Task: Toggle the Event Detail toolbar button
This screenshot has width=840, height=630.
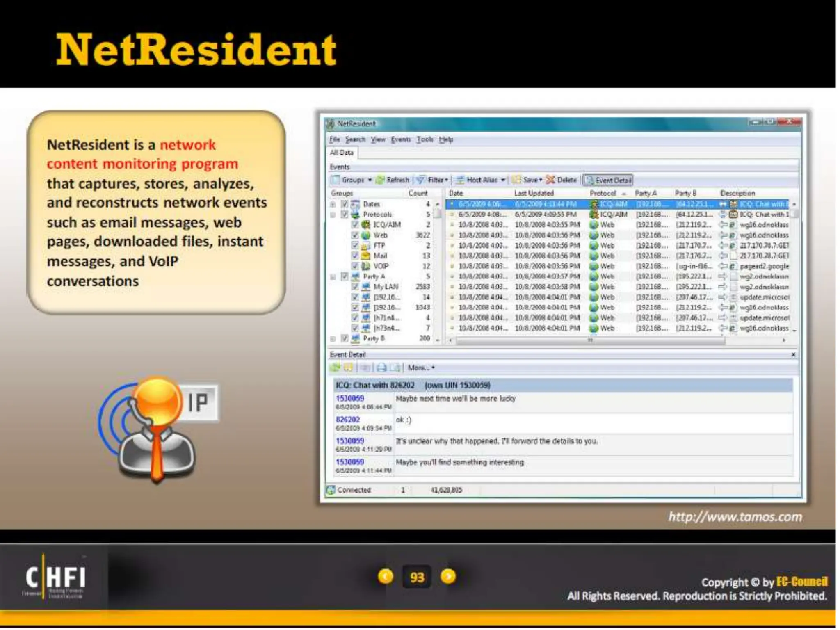Action: (608, 180)
